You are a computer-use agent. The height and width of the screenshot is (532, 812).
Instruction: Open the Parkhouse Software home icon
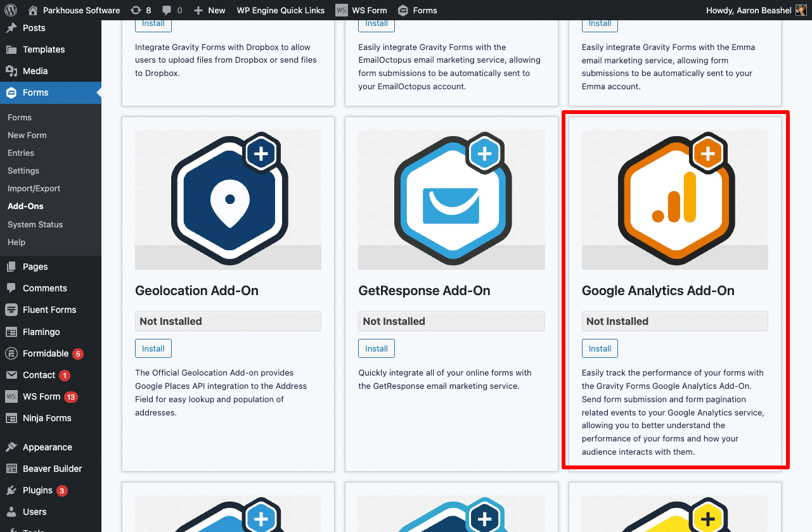pyautogui.click(x=33, y=10)
